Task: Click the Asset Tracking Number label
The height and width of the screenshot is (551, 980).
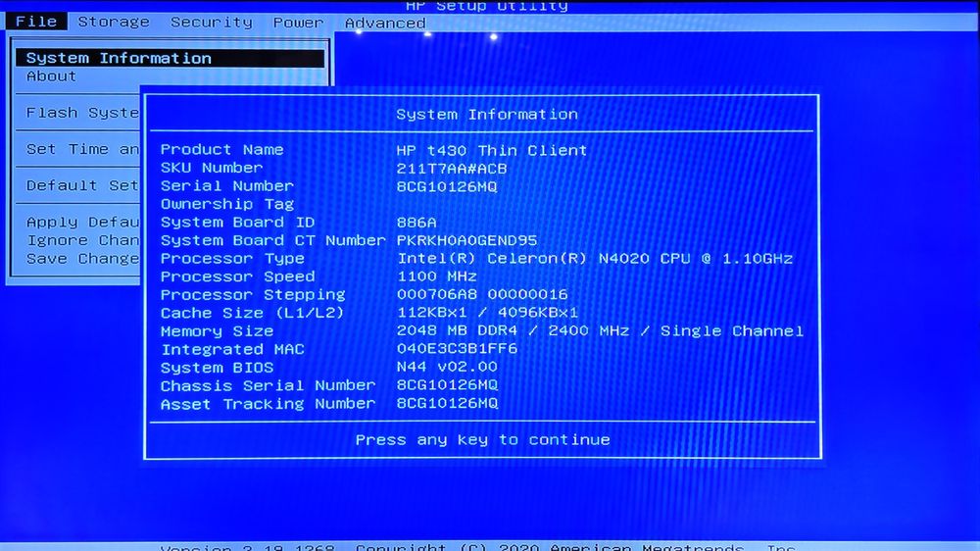Action: coord(269,404)
